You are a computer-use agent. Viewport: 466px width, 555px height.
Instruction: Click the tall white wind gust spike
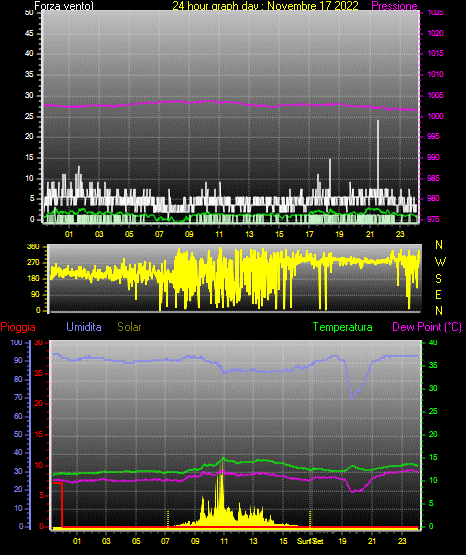point(378,156)
